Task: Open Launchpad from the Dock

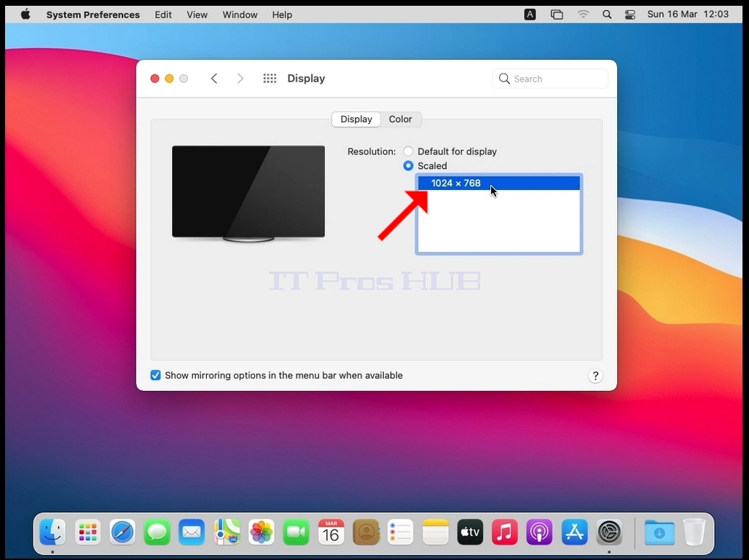Action: (x=87, y=532)
